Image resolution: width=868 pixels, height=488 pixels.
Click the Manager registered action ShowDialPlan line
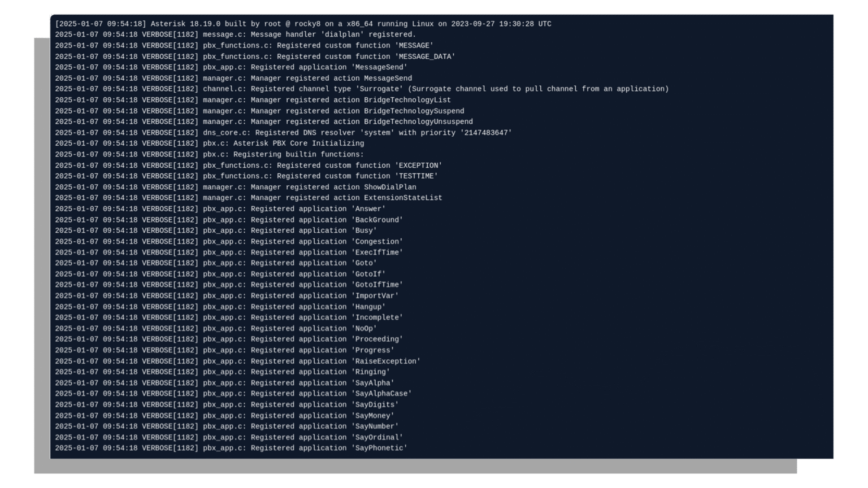click(x=236, y=188)
